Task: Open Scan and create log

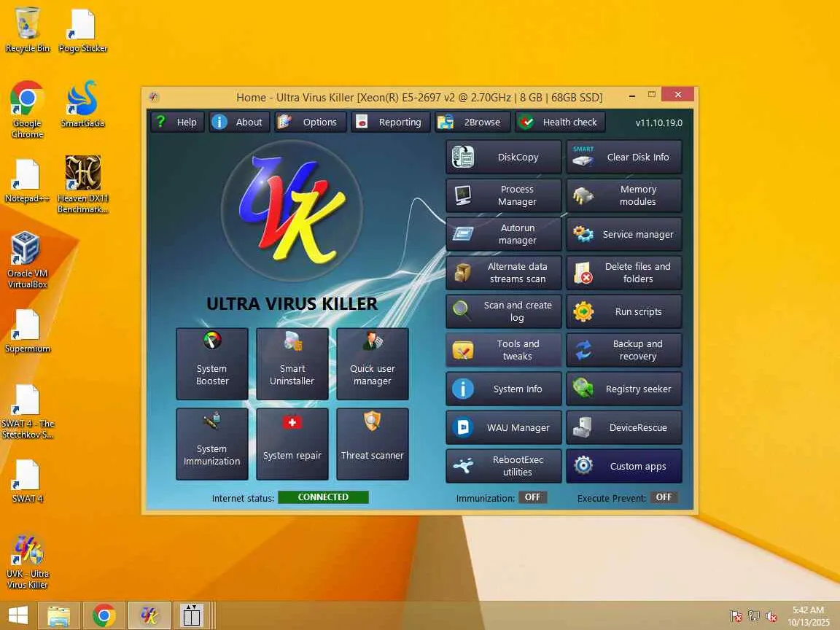Action: pos(504,311)
